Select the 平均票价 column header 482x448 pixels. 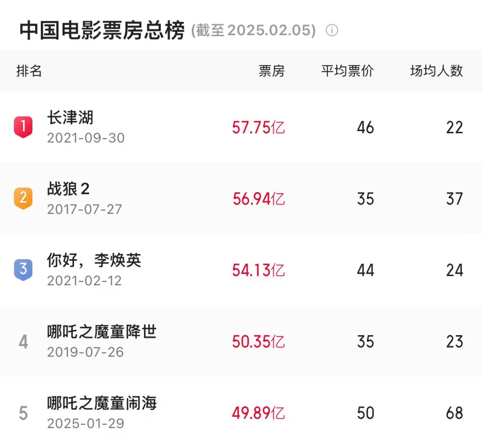[347, 71]
